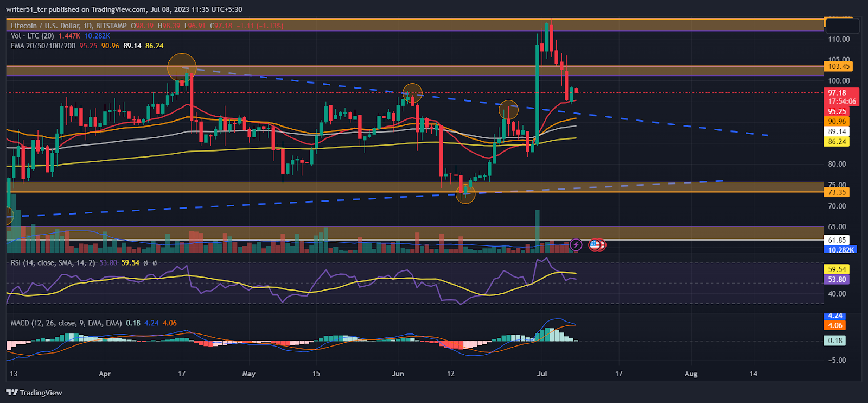
Task: Open the TradingView logo at bottom left
Action: [34, 393]
